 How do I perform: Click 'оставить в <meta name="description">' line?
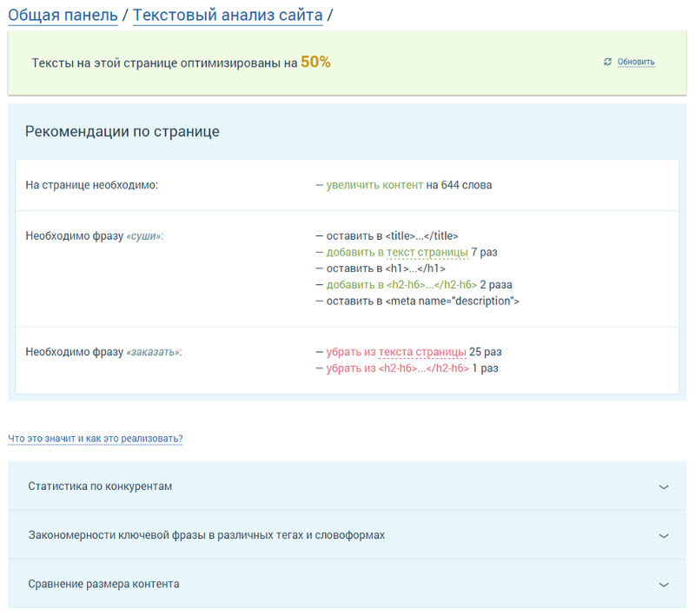[422, 301]
